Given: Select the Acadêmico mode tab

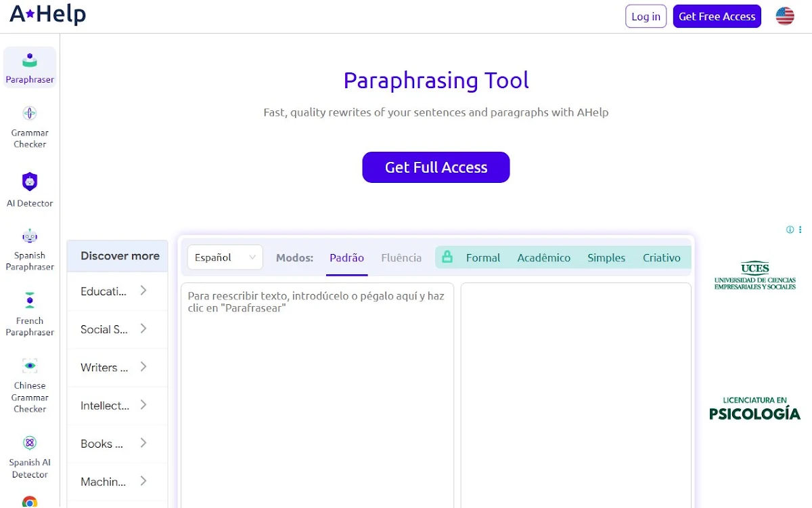Looking at the screenshot, I should pos(544,258).
